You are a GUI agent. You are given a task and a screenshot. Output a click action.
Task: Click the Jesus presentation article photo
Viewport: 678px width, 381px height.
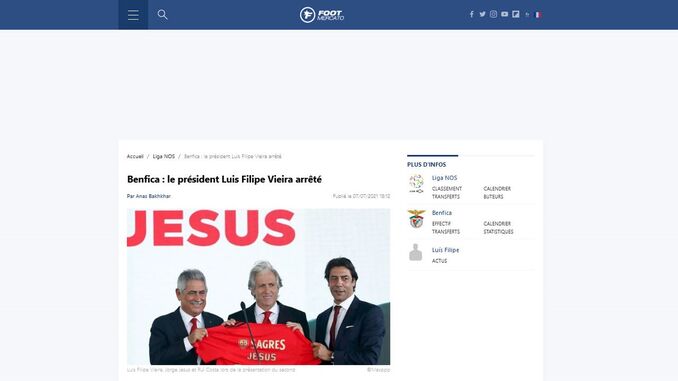pos(259,287)
